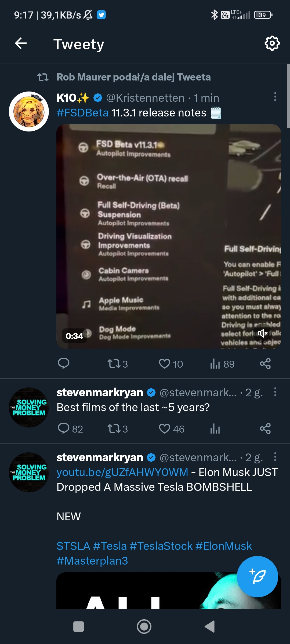Open options for the 'Best films' tweet
Image resolution: width=290 pixels, height=644 pixels.
(275, 392)
